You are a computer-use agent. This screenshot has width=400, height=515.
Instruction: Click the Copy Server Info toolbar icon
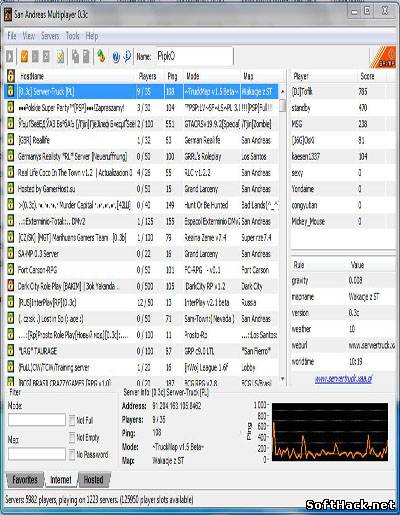pos(76,56)
